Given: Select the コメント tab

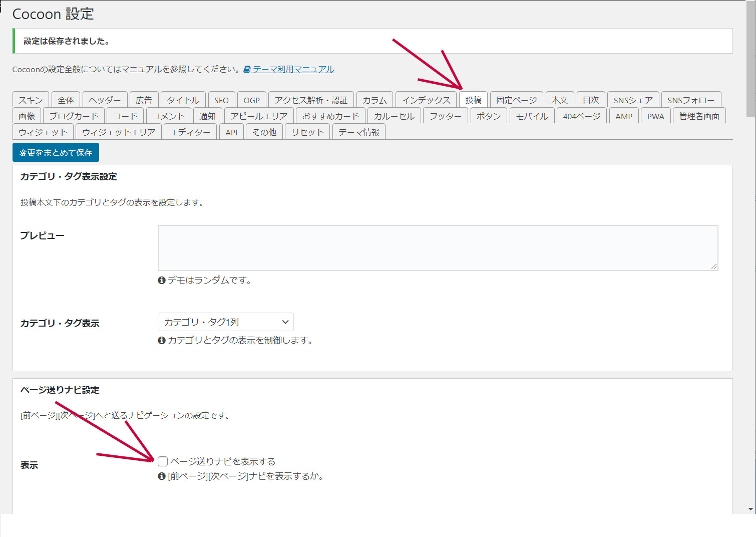Looking at the screenshot, I should 168,116.
